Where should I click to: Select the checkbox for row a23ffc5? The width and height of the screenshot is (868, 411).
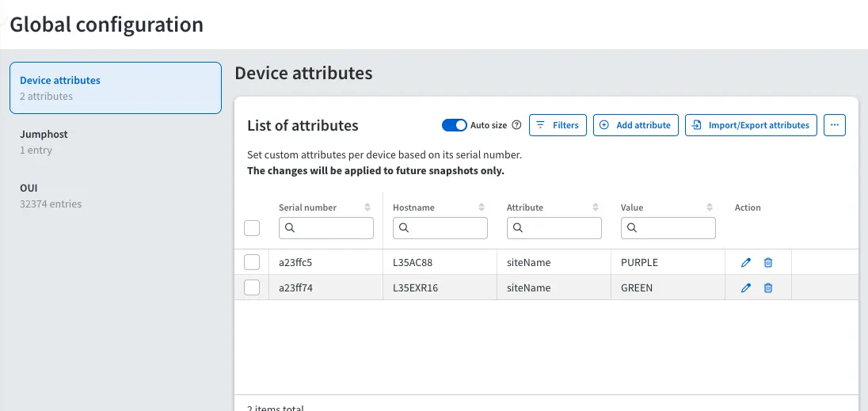tap(252, 262)
